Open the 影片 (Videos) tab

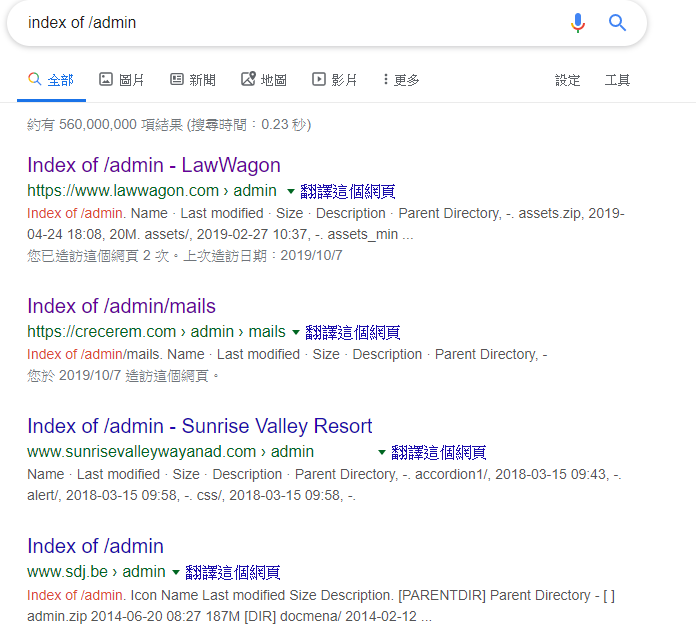pyautogui.click(x=335, y=80)
